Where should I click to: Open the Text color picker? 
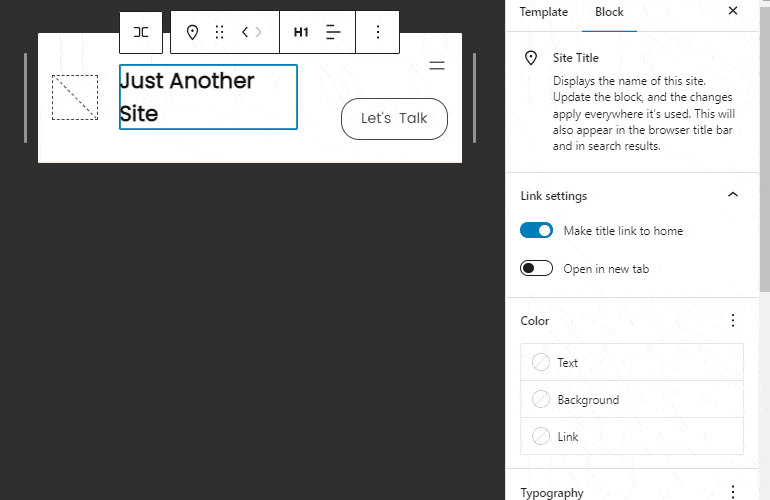[x=632, y=362]
